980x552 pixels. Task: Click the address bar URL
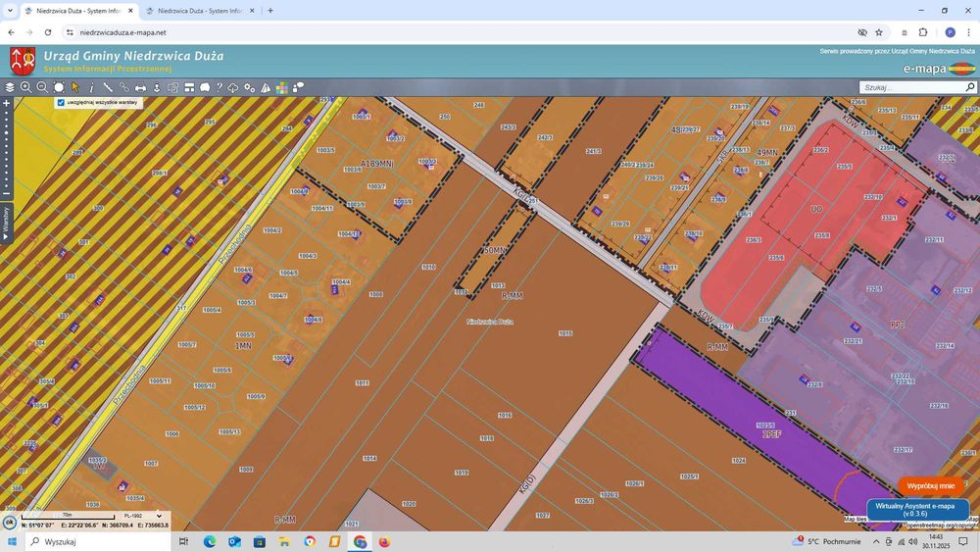coord(123,32)
